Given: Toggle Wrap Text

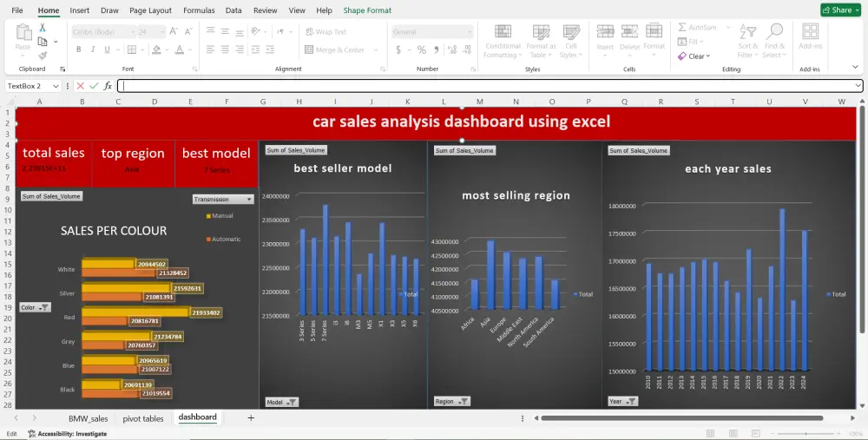Looking at the screenshot, I should click(326, 32).
